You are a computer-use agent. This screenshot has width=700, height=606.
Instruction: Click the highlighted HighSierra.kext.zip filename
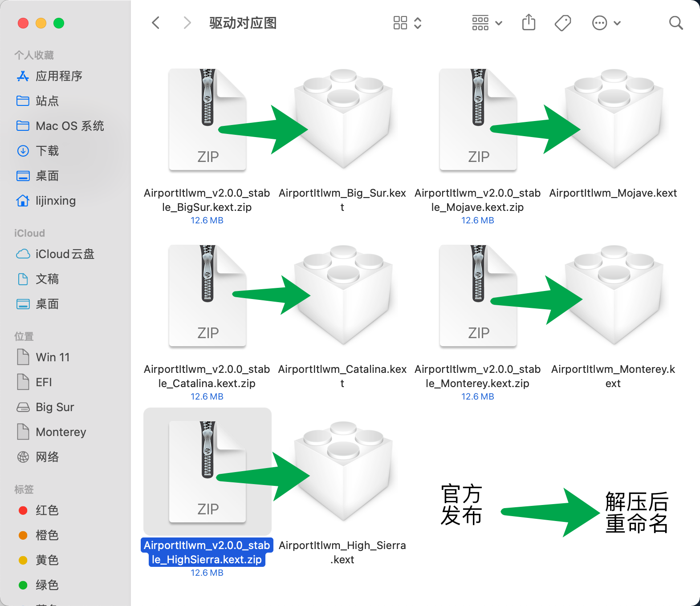[207, 552]
